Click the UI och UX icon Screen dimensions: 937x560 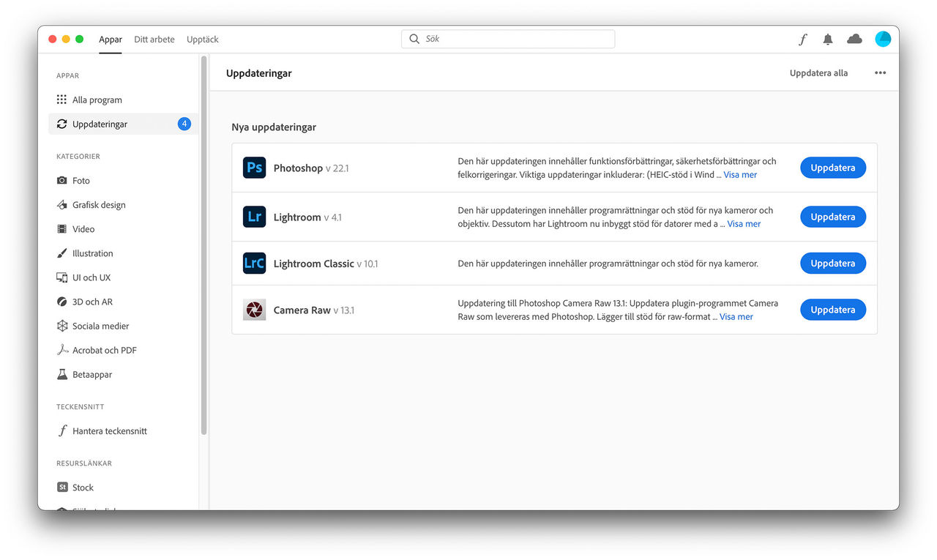[61, 277]
